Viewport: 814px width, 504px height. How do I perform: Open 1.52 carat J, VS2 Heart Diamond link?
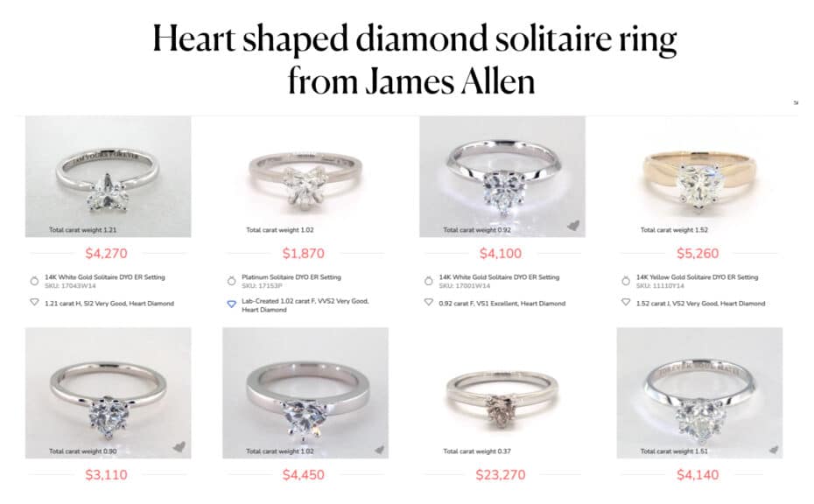(700, 304)
